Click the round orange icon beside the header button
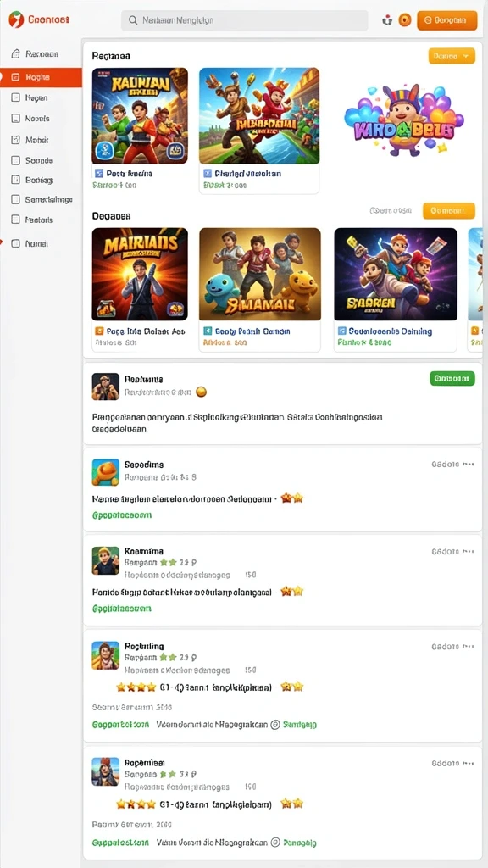488x868 pixels. click(x=405, y=20)
